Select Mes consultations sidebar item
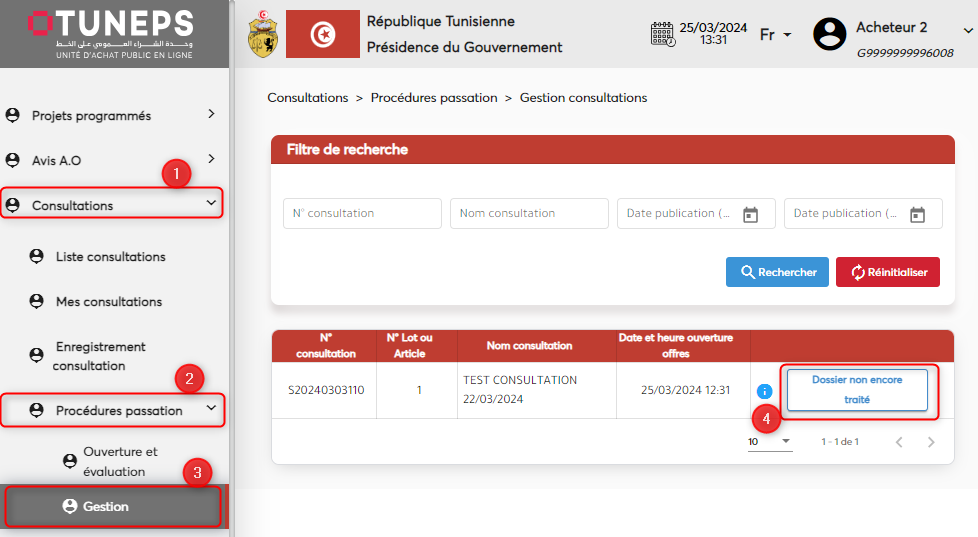 click(108, 302)
